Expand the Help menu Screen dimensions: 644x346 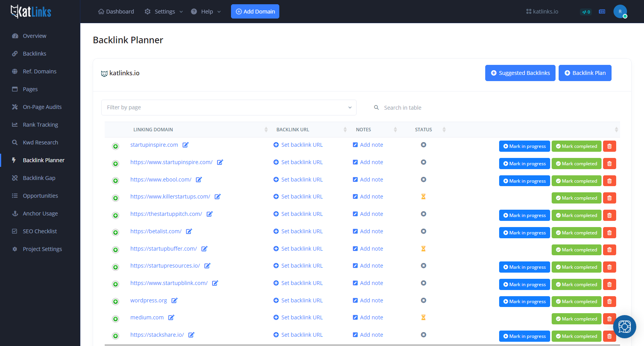point(206,12)
